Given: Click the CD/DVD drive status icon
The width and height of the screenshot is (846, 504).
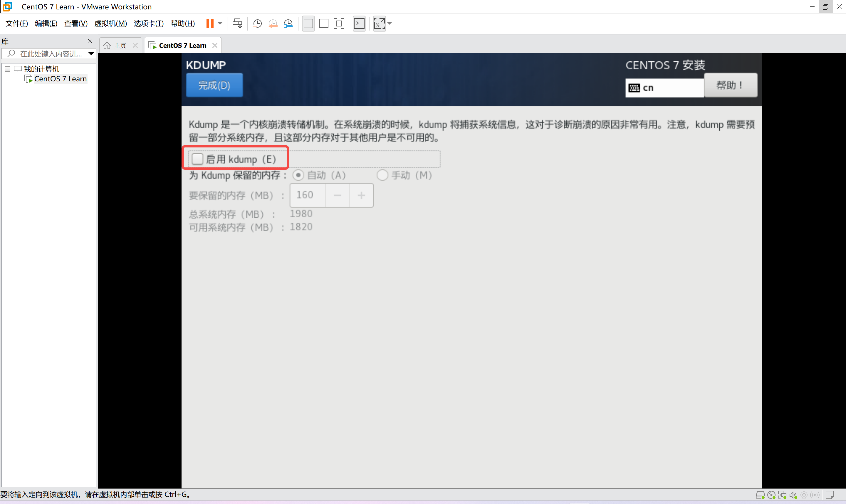Looking at the screenshot, I should [x=771, y=495].
